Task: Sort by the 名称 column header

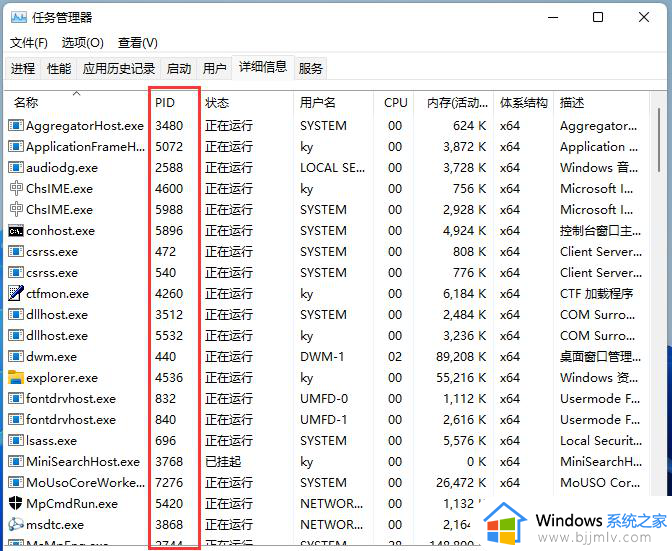Action: coord(76,102)
